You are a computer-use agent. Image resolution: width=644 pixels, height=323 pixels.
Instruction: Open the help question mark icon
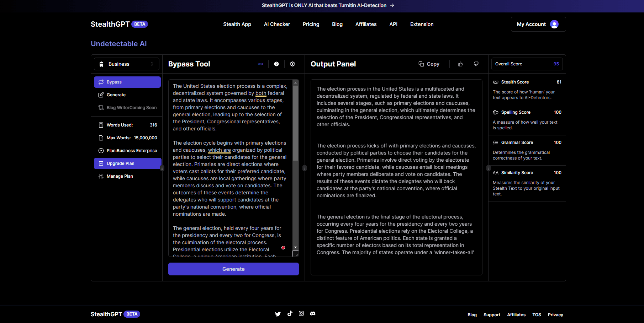click(276, 64)
